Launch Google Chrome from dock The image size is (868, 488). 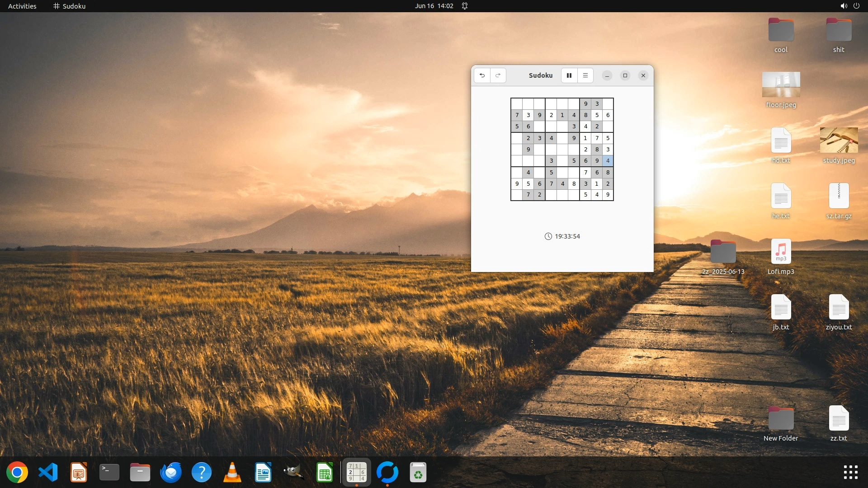[x=17, y=473]
